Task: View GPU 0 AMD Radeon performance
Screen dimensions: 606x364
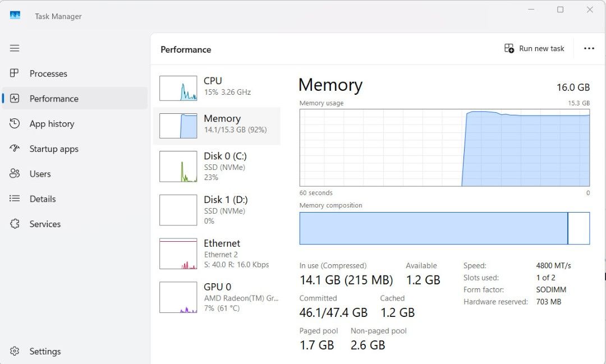Action: (x=217, y=297)
